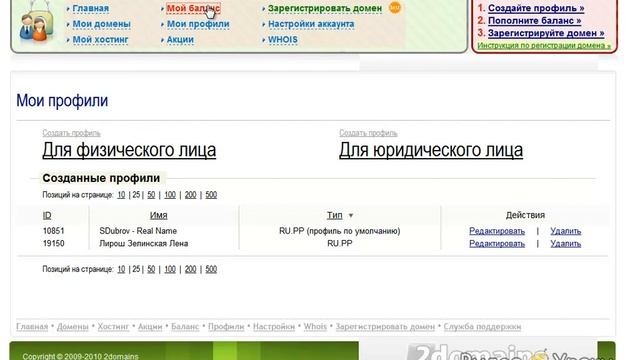The height and width of the screenshot is (360, 640).
Task: Click Профили in the footer links
Action: point(226,327)
